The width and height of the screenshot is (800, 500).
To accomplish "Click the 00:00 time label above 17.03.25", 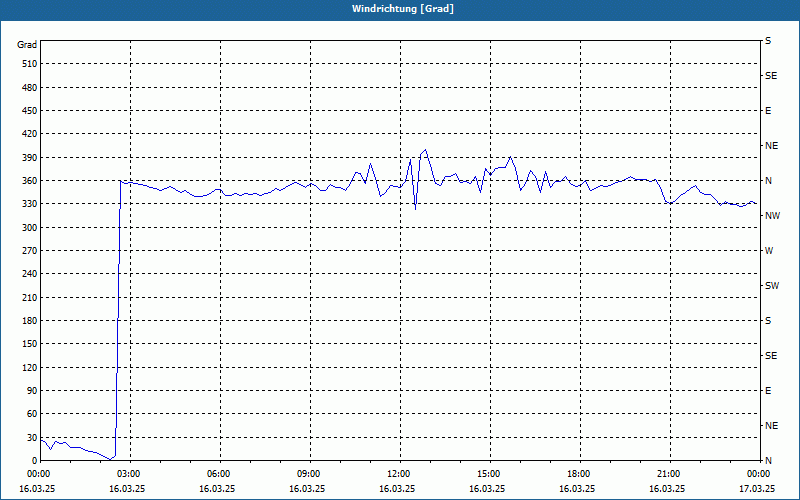I will (x=758, y=474).
